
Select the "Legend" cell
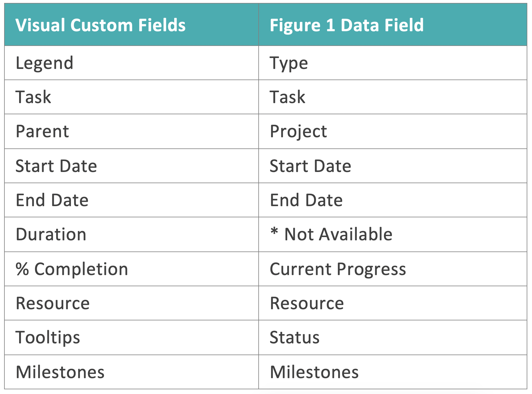coord(44,63)
